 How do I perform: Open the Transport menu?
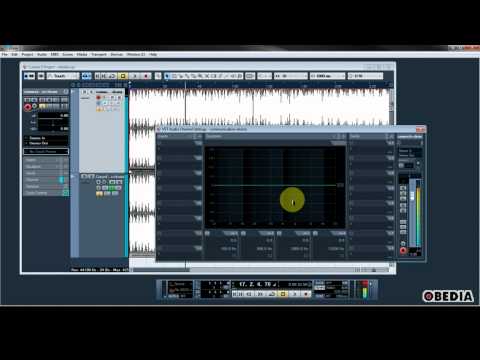(x=99, y=54)
